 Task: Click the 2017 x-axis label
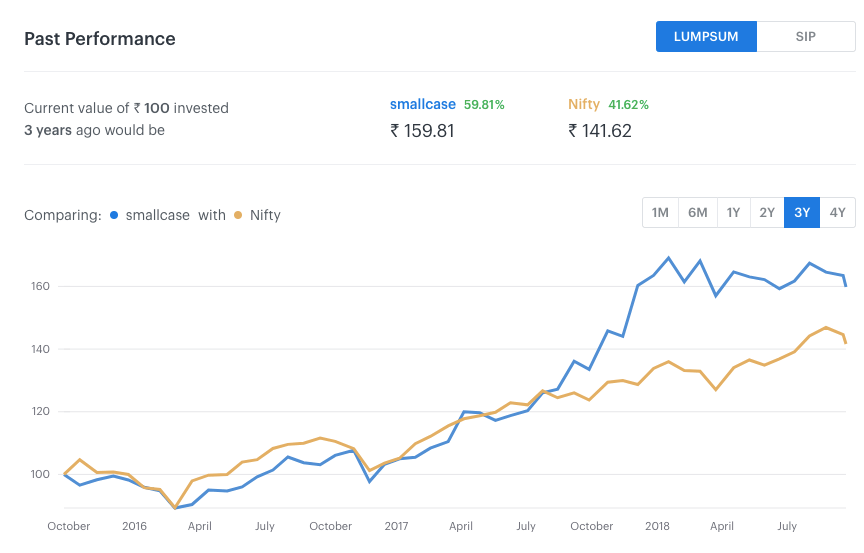pyautogui.click(x=396, y=526)
